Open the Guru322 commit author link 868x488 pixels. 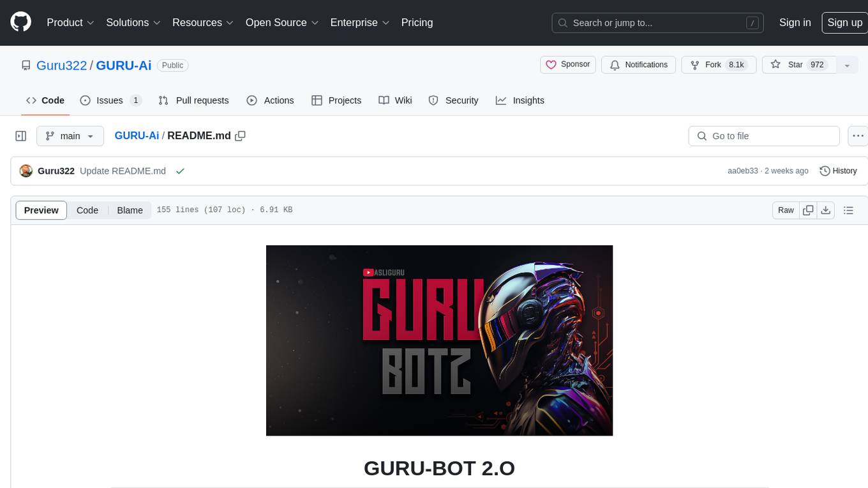pyautogui.click(x=56, y=171)
